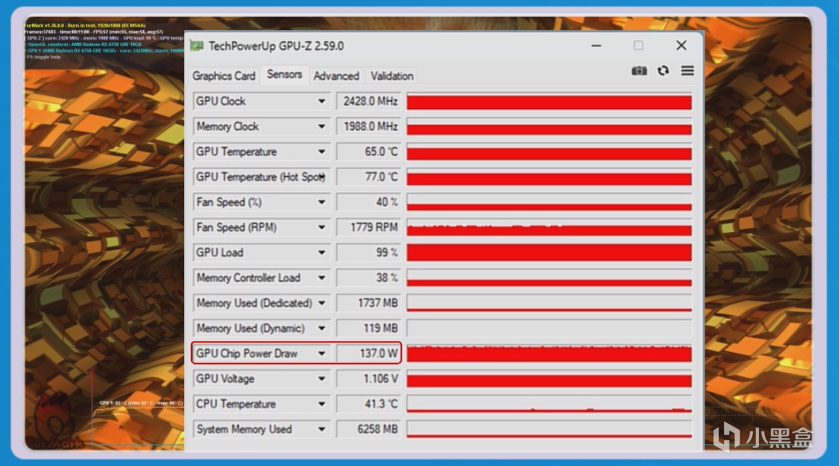
Task: Open the Memory Clock dropdown arrow
Action: pyautogui.click(x=322, y=126)
